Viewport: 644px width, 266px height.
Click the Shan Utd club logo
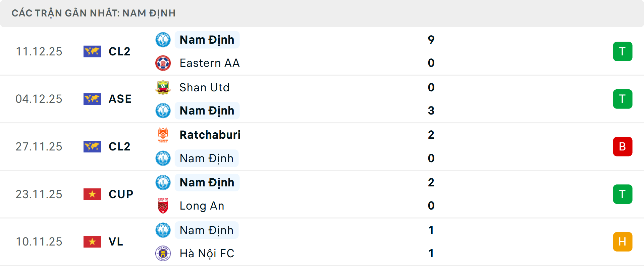(x=163, y=87)
